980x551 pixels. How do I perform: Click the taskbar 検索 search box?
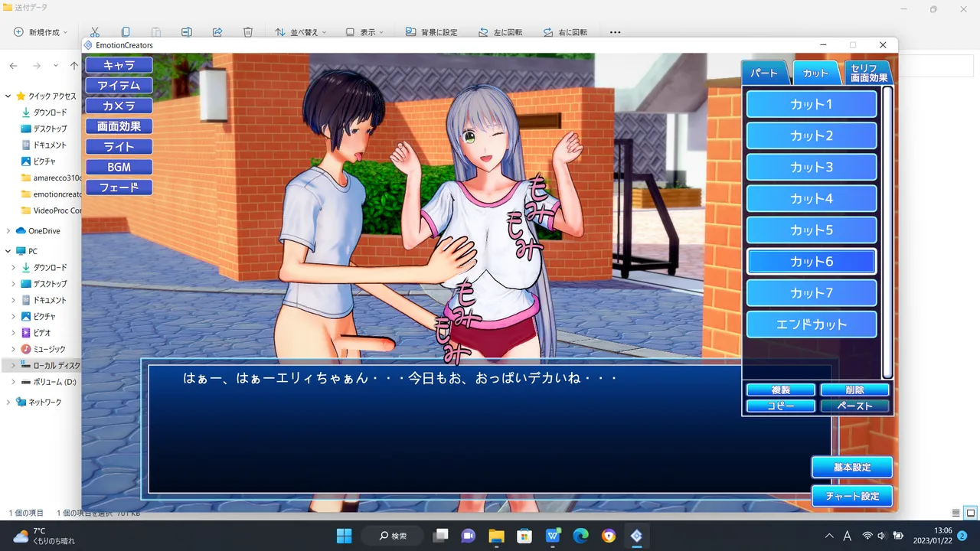pyautogui.click(x=394, y=536)
